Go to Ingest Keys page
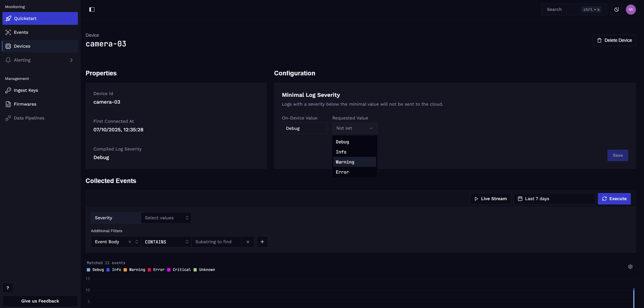Screen dimensions: 644x308 pyautogui.click(x=26, y=90)
